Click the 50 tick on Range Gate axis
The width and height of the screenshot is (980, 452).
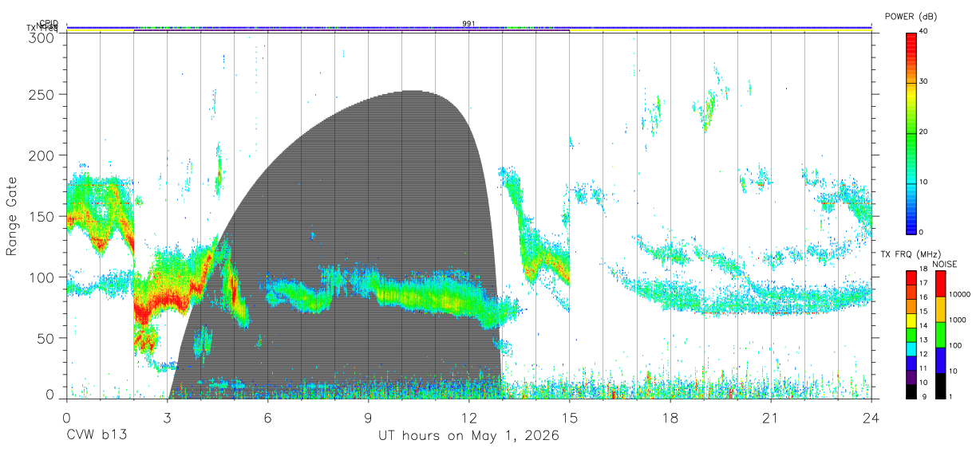(x=45, y=337)
